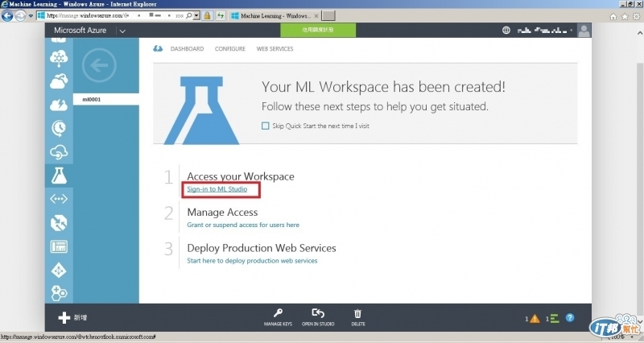Click the Delete trash icon
Image resolution: width=644 pixels, height=343 pixels.
click(357, 313)
